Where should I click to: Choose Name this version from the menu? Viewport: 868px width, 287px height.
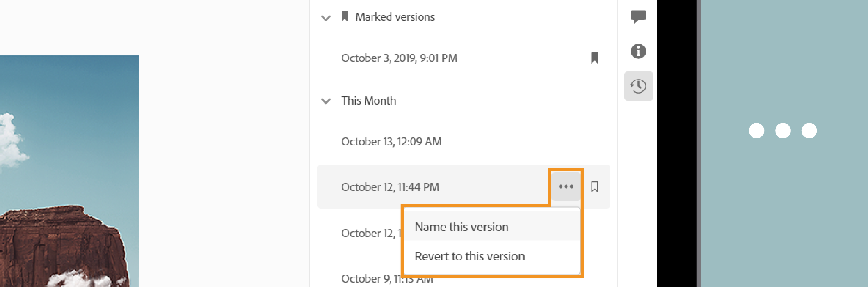[461, 227]
